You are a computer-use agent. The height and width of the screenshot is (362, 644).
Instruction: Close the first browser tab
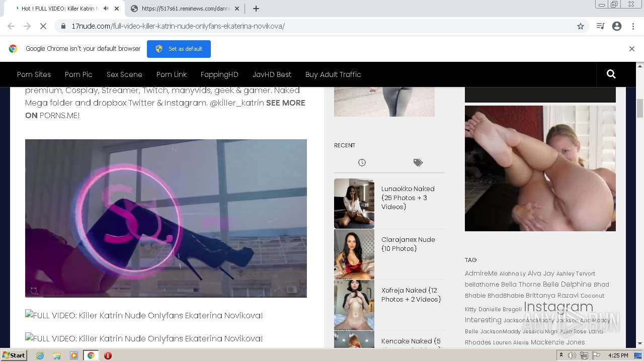coord(117,9)
